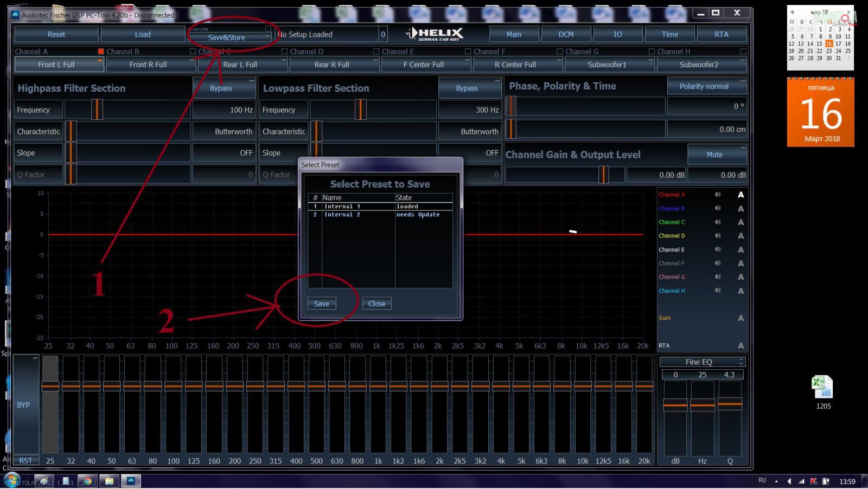Click the channel Mute button
The image size is (868, 489).
pos(717,155)
